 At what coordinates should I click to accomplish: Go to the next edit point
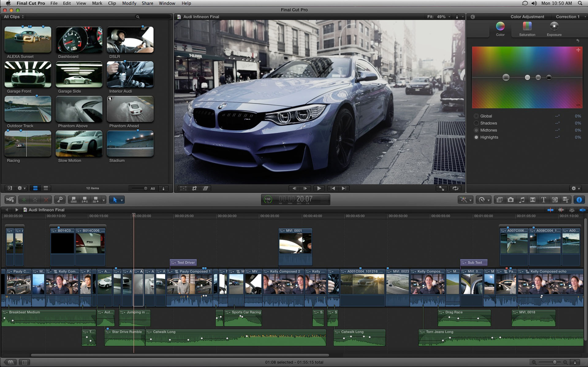click(x=344, y=188)
